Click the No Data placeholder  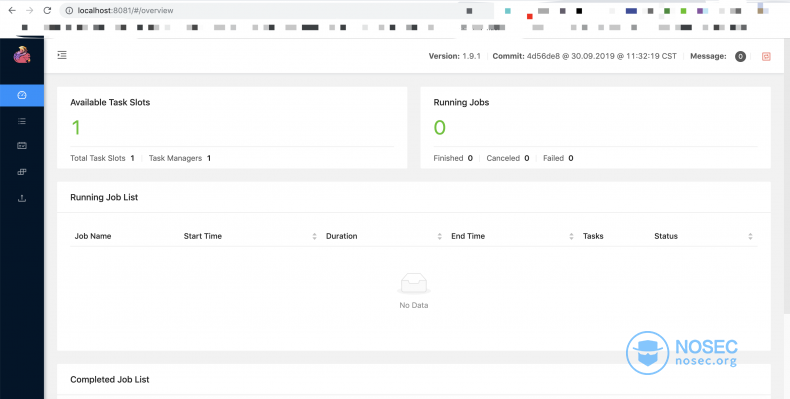(414, 291)
